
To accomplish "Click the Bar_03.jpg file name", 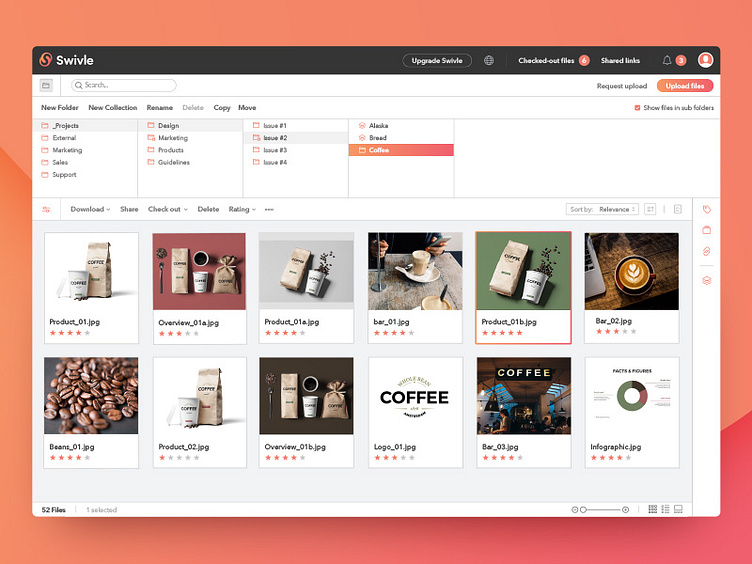I will tap(500, 446).
